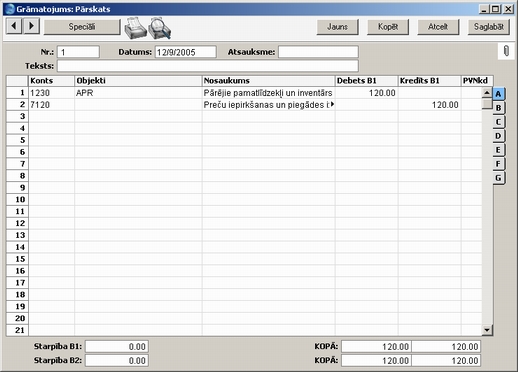
Task: Minimize the Grāmatojums window
Action: point(485,9)
